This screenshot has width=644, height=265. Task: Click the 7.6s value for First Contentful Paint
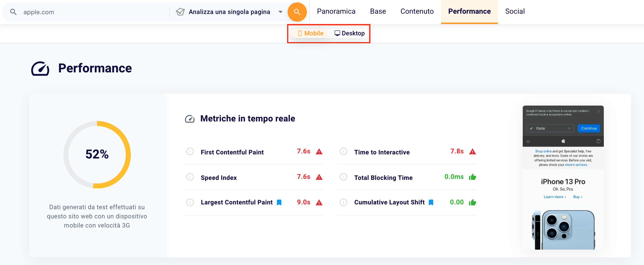pyautogui.click(x=303, y=151)
